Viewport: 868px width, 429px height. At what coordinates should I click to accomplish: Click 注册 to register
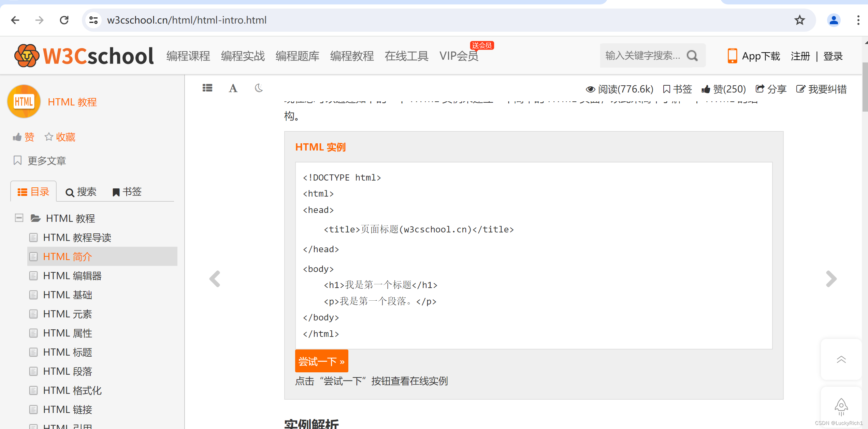(800, 56)
